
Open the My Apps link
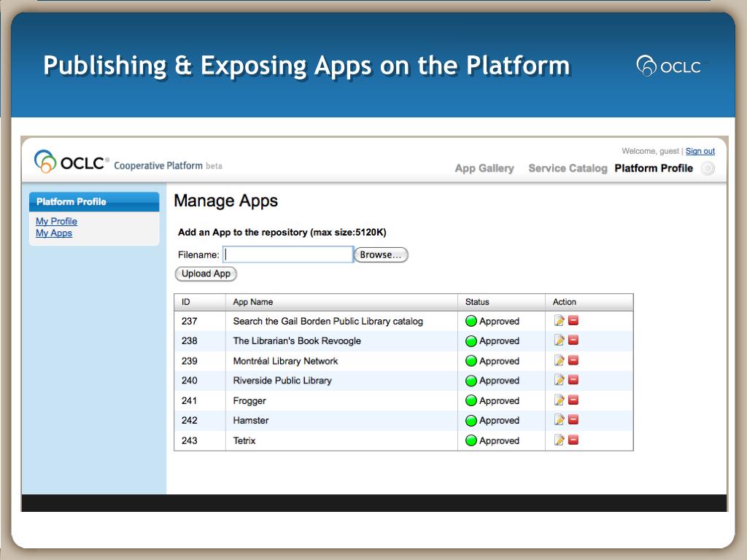coord(54,233)
